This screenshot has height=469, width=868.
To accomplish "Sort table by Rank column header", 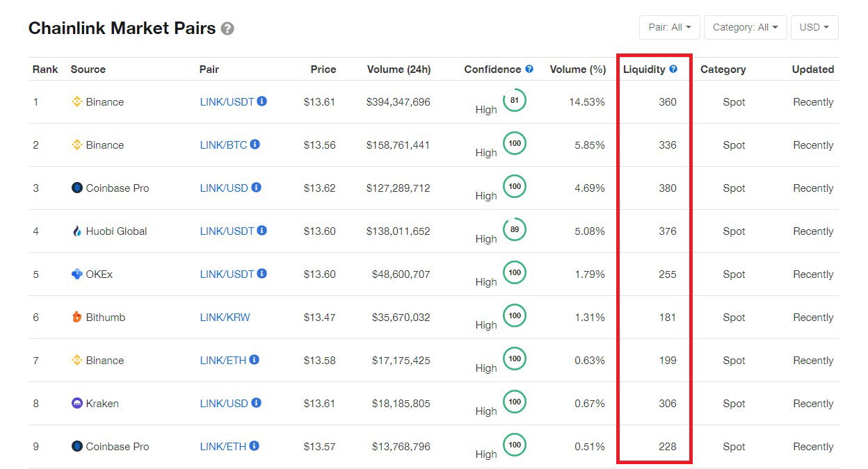I will pyautogui.click(x=45, y=69).
